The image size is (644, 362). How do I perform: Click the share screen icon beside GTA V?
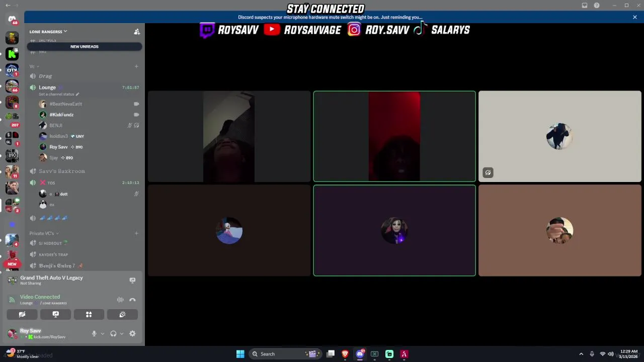tap(132, 280)
